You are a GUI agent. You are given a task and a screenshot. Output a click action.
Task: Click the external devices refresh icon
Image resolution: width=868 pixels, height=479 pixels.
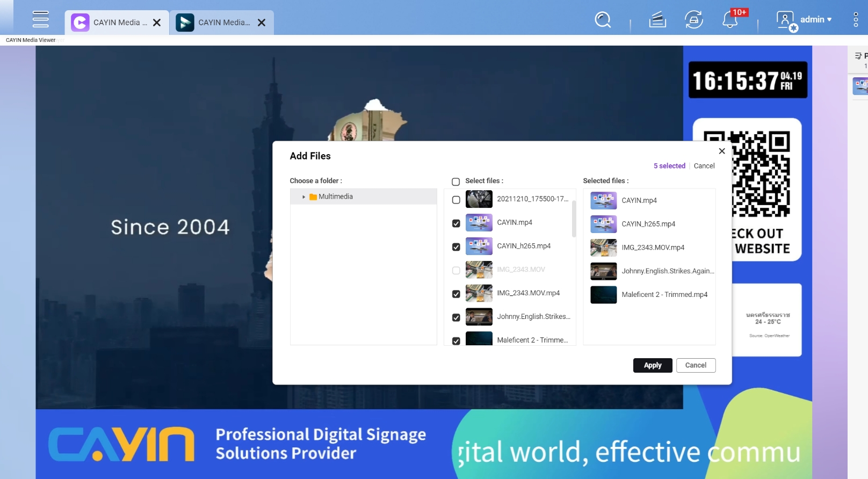click(693, 20)
